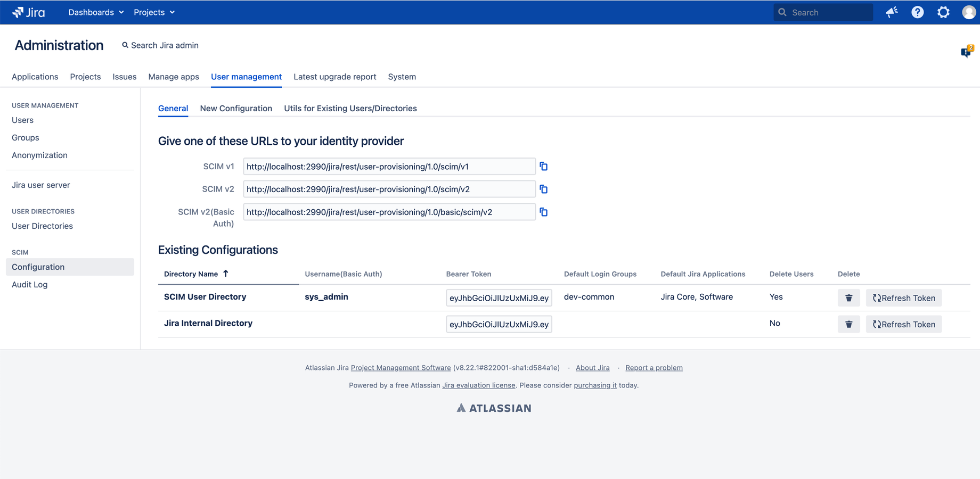Switch to the Applications tab

[35, 77]
